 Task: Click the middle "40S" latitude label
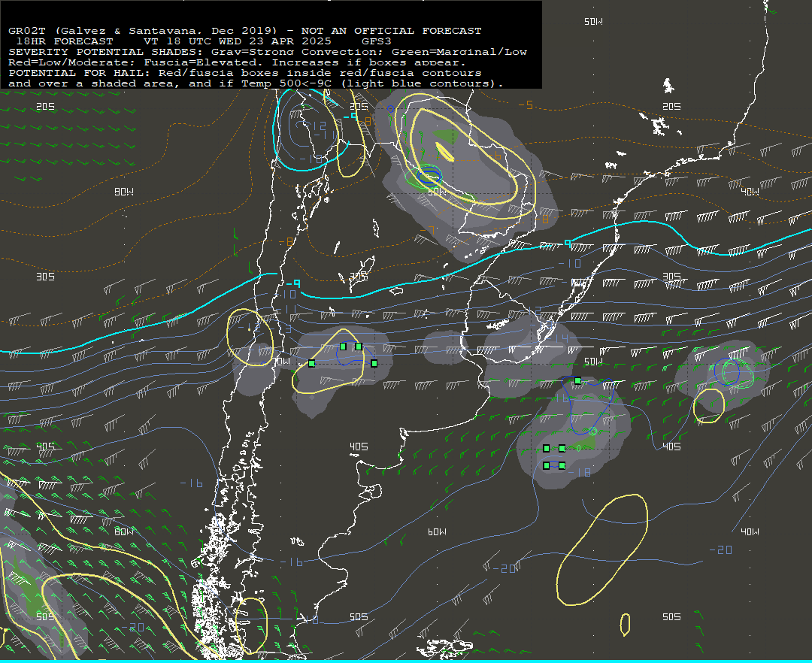359,447
